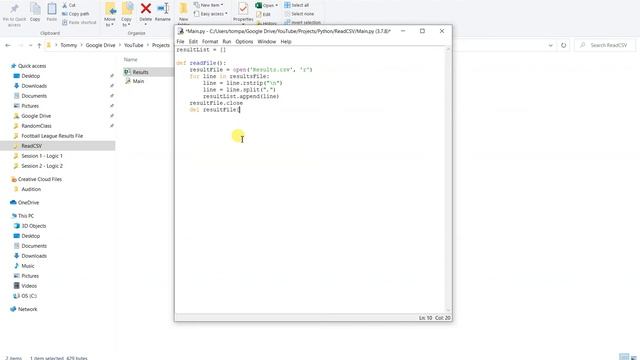Open the Copy to dropdown in ribbon
The image size is (640, 360).
point(127,15)
